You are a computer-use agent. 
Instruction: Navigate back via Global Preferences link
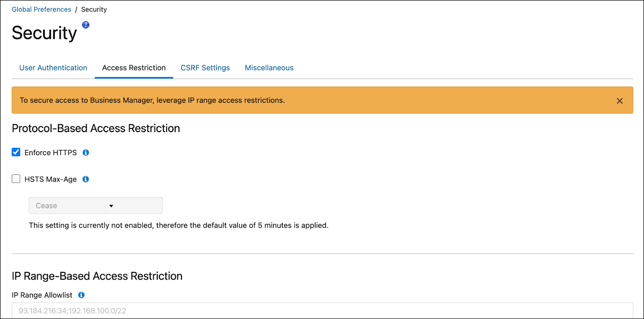(x=41, y=9)
